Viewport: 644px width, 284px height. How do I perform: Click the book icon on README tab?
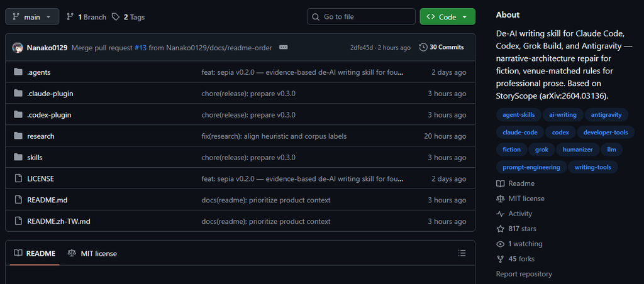tap(18, 253)
